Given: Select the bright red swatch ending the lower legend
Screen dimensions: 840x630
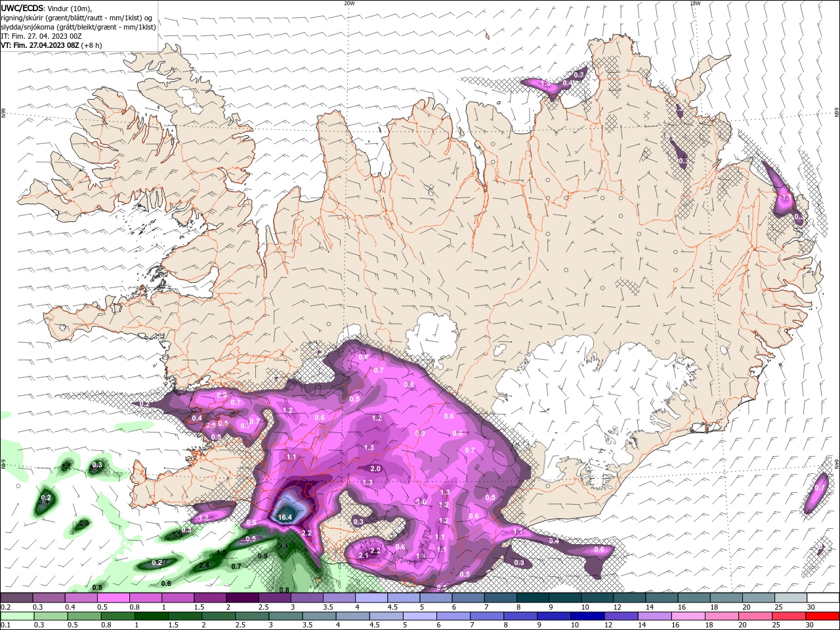Looking at the screenshot, I should click(823, 616).
